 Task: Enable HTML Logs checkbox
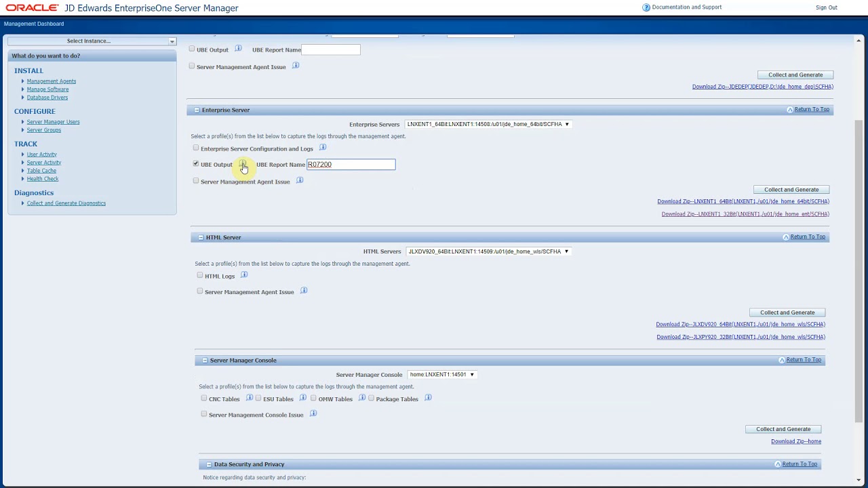200,275
